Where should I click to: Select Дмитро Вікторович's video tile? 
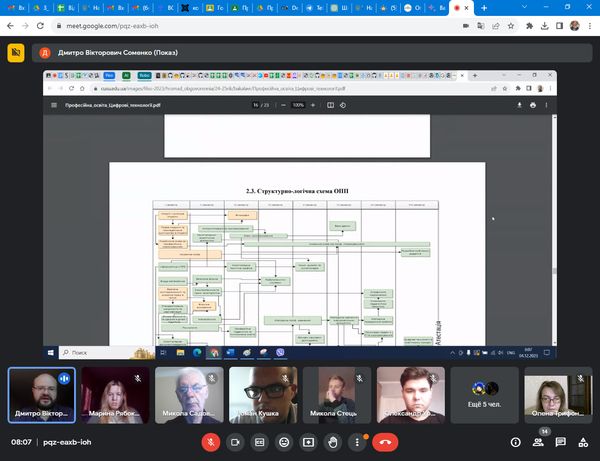pos(41,393)
